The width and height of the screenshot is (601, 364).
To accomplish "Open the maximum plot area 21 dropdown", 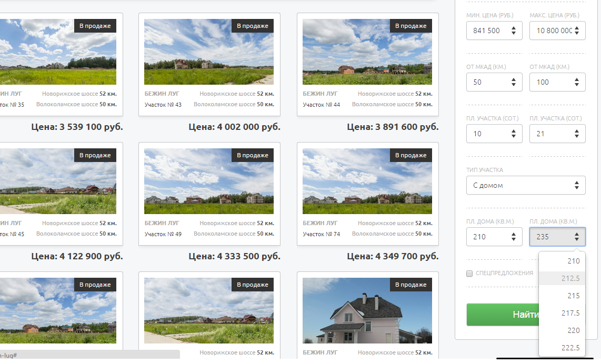I will coord(557,134).
